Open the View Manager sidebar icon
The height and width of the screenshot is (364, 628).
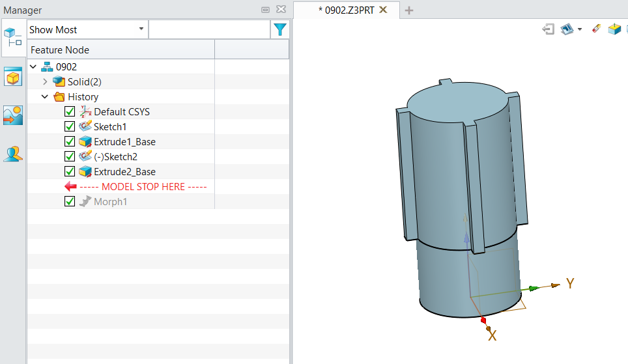click(13, 77)
